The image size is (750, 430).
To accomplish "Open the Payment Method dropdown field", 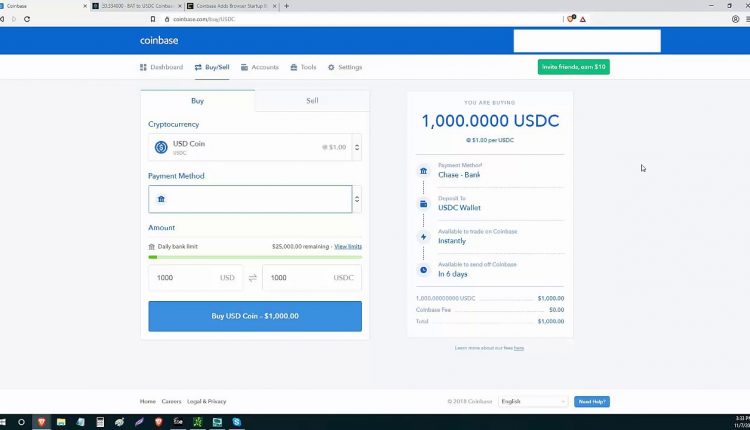I will tap(250, 199).
